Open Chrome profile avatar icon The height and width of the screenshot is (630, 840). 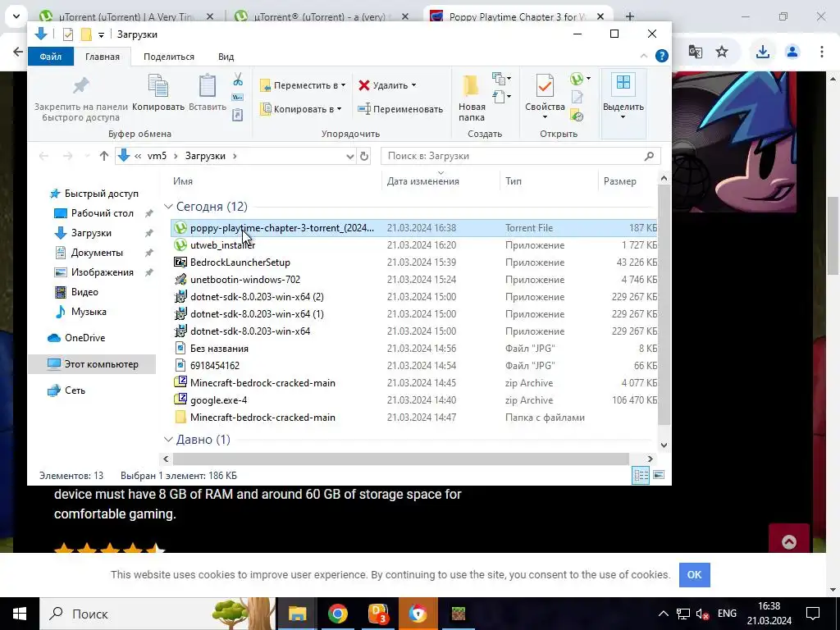792,52
